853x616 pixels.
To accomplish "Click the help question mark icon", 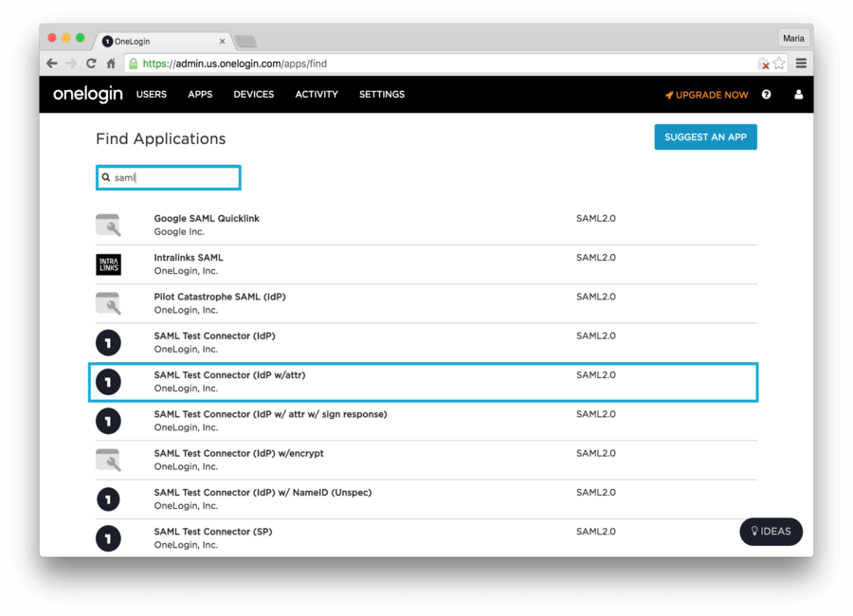I will pos(766,95).
